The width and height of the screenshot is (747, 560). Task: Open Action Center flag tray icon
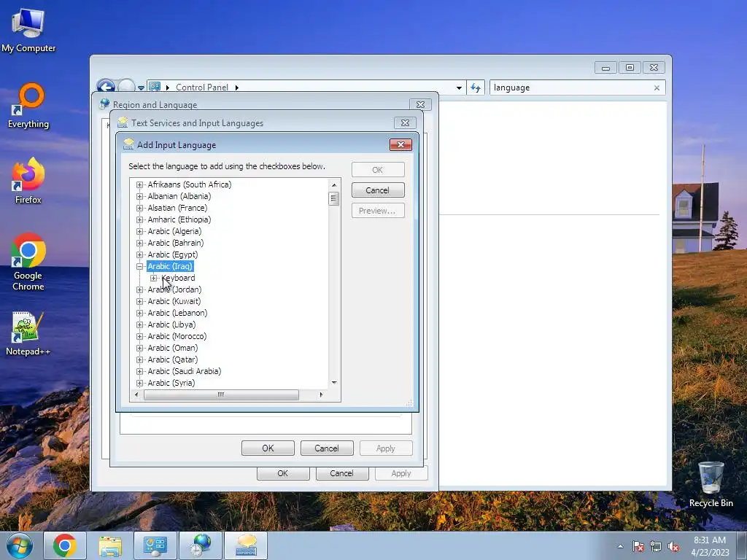tap(638, 547)
